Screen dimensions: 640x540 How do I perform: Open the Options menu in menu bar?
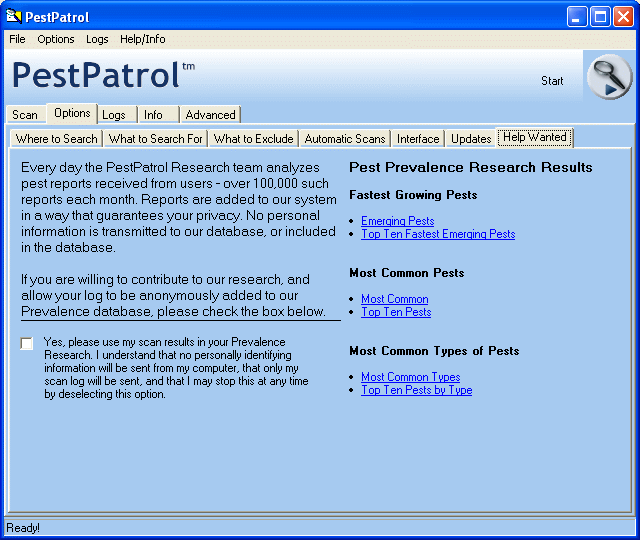pos(56,39)
